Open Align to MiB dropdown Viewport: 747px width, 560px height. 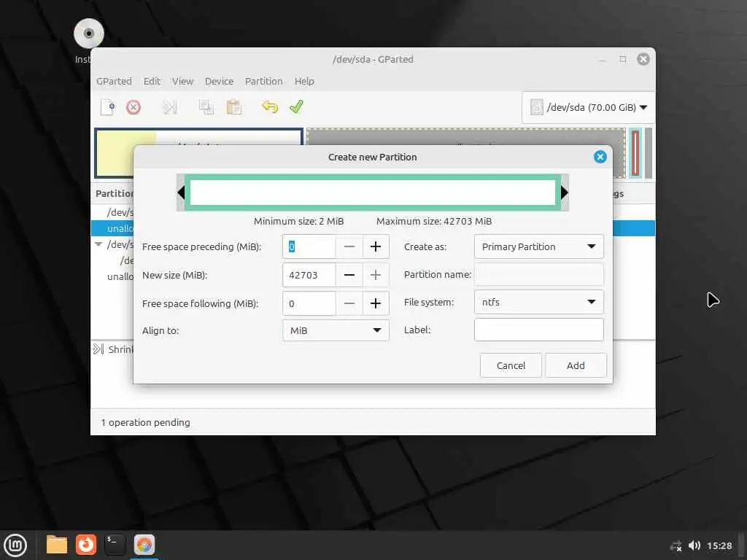(336, 330)
